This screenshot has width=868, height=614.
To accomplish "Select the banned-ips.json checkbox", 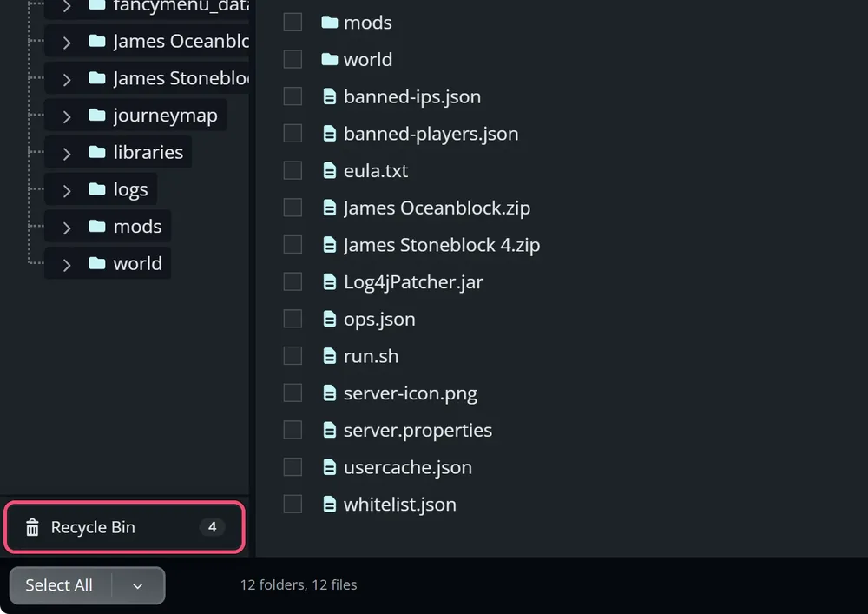I will point(293,96).
